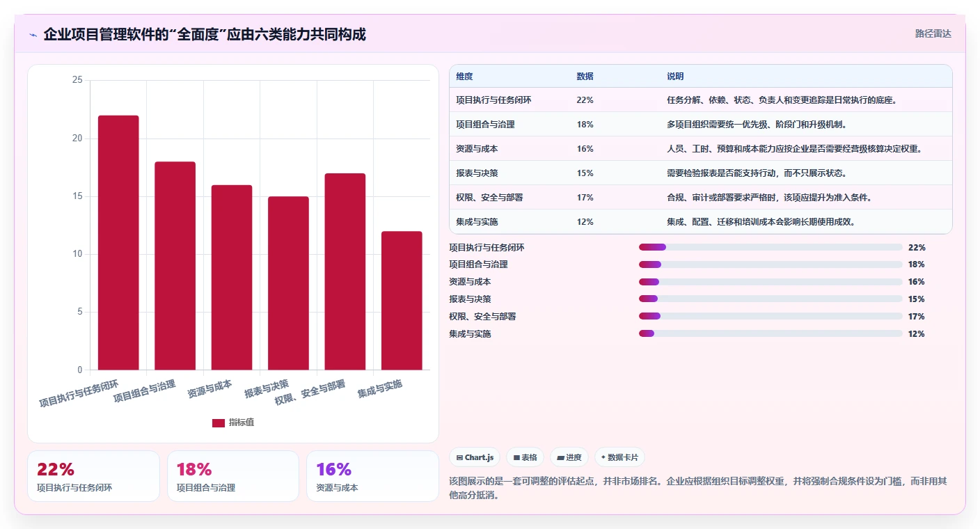Select the 表格 chip
This screenshot has height=529, width=980.
[x=525, y=457]
